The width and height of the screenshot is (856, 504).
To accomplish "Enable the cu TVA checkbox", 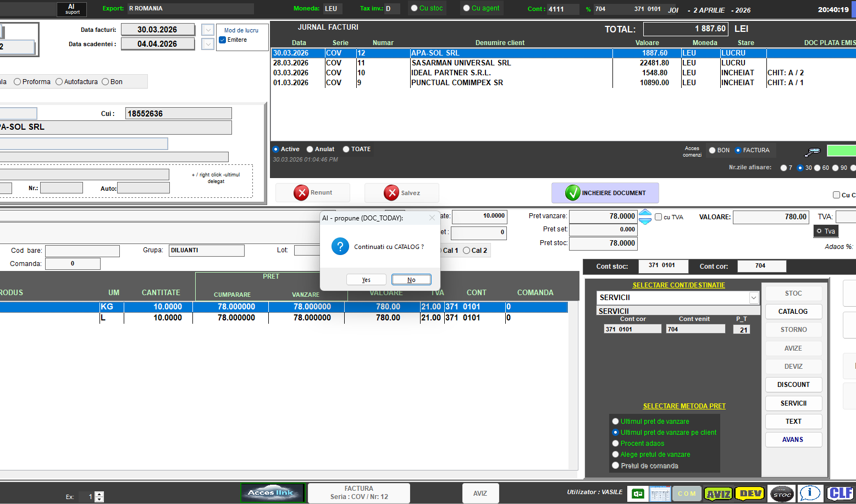I will pyautogui.click(x=658, y=217).
